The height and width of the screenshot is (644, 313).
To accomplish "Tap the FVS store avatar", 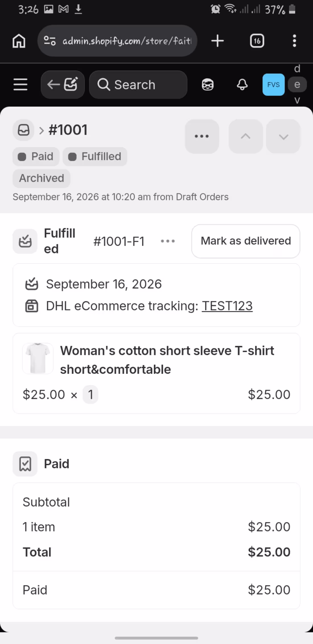I will [x=273, y=85].
